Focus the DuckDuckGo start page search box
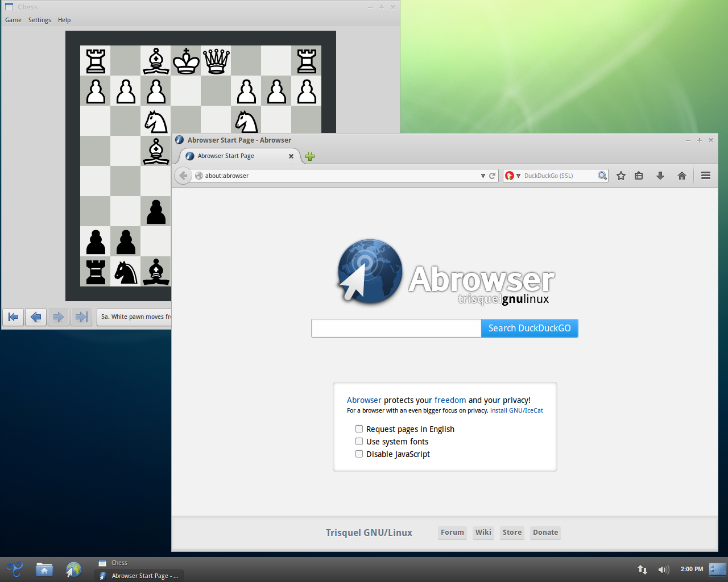Viewport: 728px width, 582px height. (x=396, y=328)
